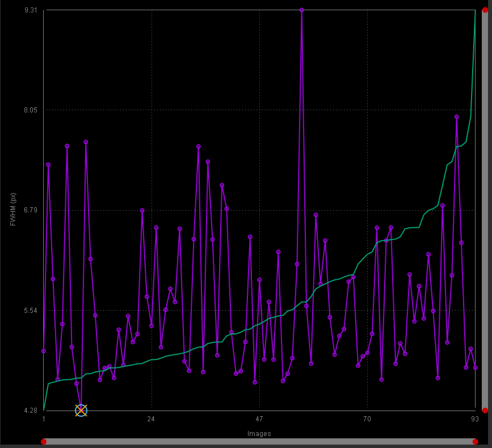Click the 6.79 y-axis value
492x448 pixels.
click(31, 210)
